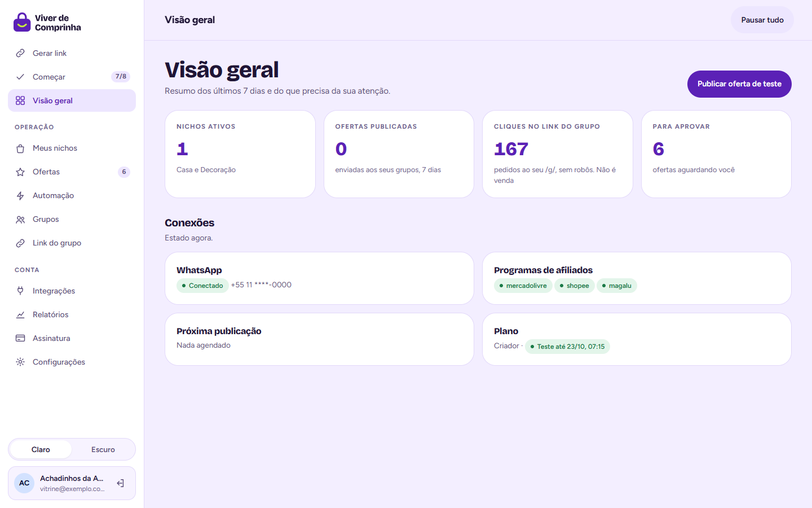Click the card icon beside Assinatura
This screenshot has width=812, height=508.
coord(20,338)
